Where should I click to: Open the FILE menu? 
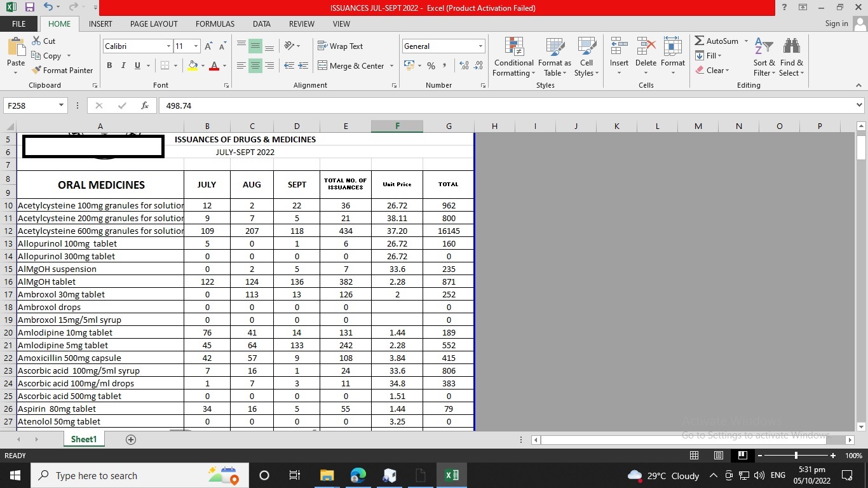pos(19,24)
